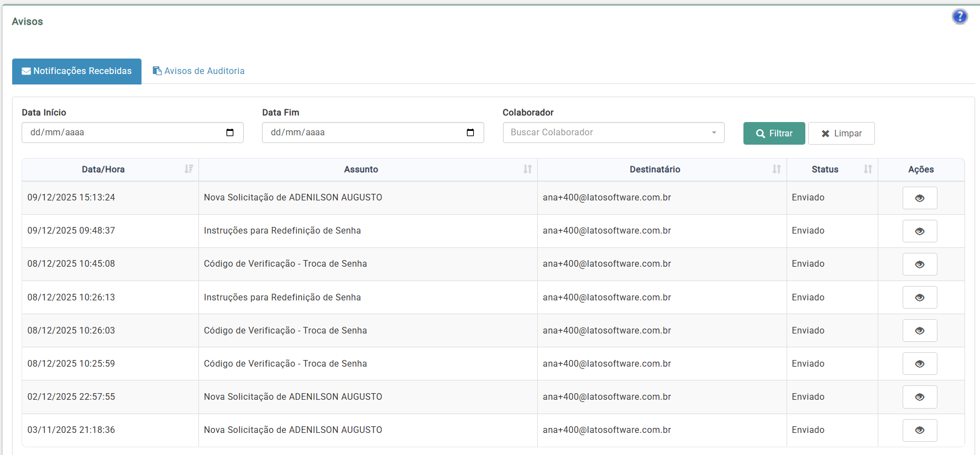Image resolution: width=980 pixels, height=455 pixels.
Task: Open the 08/12/2025 10:25:59 notification view
Action: tap(919, 364)
